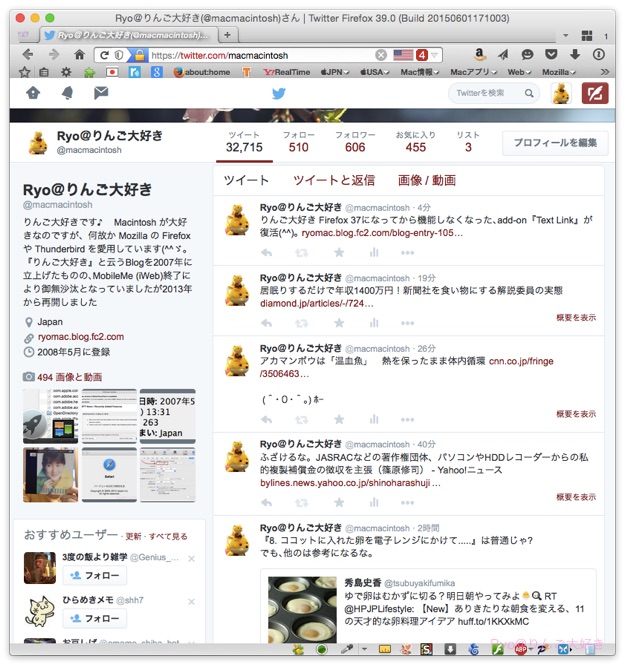Screen dimensions: 625x665
Task: Follow ひらめきメモ user
Action: click(95, 619)
